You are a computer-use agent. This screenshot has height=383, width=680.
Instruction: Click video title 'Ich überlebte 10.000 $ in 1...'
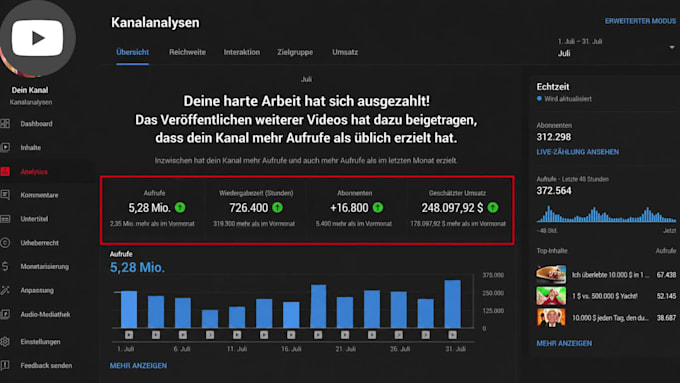click(611, 275)
